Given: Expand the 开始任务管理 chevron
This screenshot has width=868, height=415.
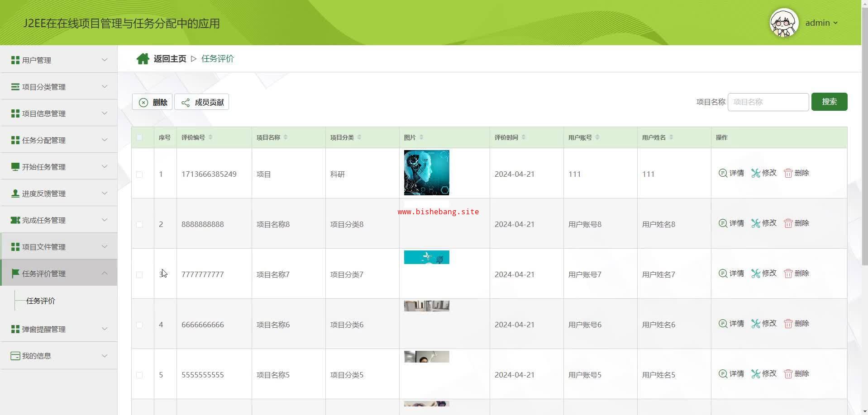Looking at the screenshot, I should tap(105, 166).
